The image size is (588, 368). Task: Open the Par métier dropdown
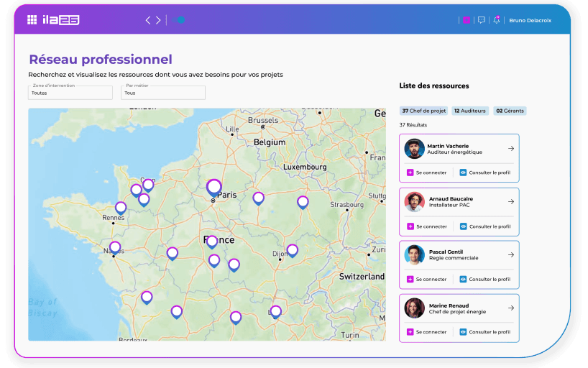tap(163, 93)
